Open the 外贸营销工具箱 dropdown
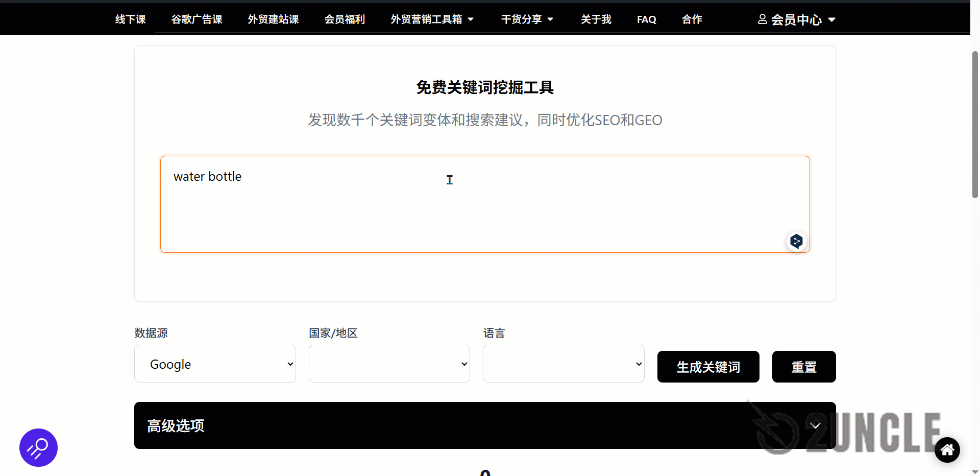The image size is (980, 476). pyautogui.click(x=432, y=19)
